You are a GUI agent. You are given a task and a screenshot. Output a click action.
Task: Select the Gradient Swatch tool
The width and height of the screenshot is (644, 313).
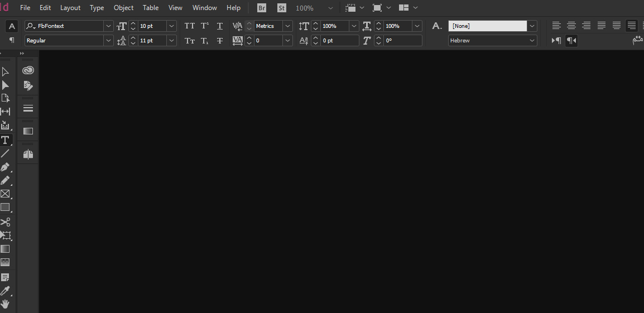tap(6, 249)
